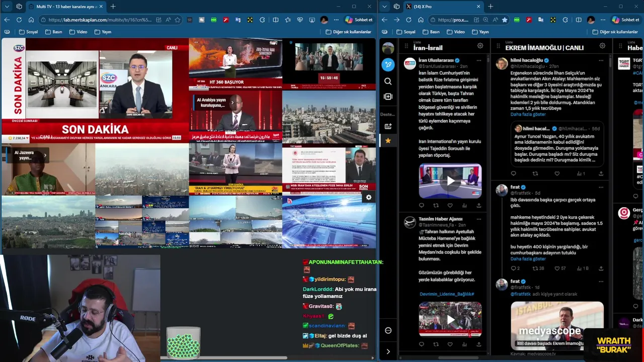Open EKREM İMAMOĞLU column settings gear
Image resolution: width=644 pixels, height=362 pixels.
click(x=602, y=46)
